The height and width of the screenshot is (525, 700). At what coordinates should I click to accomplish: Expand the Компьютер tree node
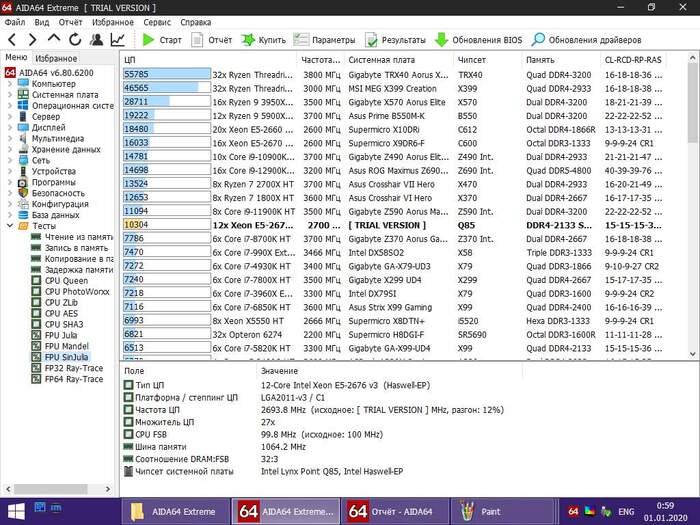[x=9, y=84]
